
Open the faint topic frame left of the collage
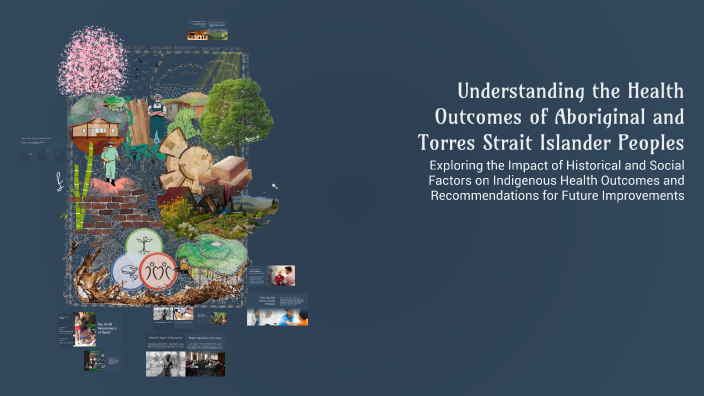point(42,149)
